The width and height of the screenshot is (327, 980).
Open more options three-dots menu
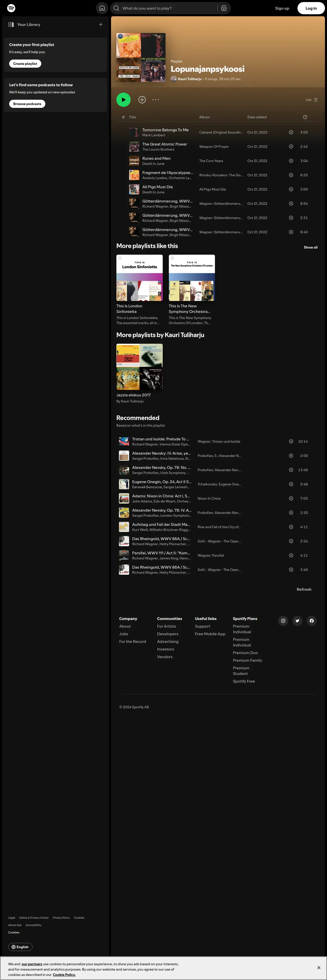point(156,100)
